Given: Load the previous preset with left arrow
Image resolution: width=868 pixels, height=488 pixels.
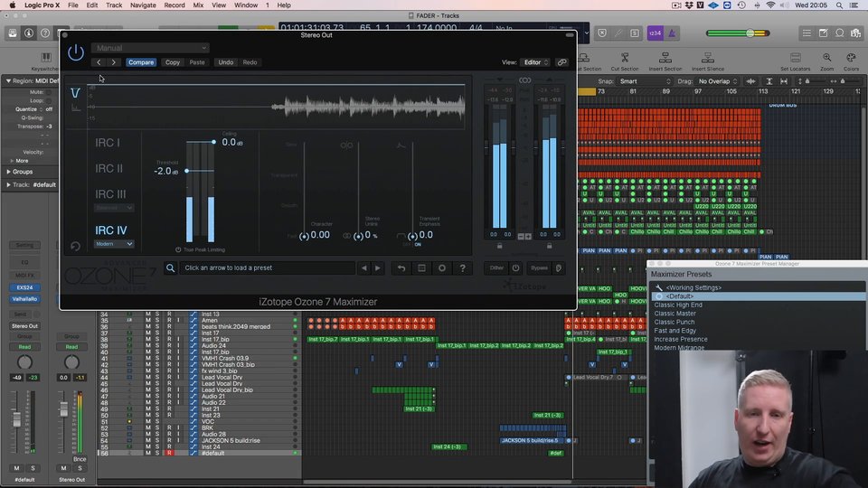Looking at the screenshot, I should tap(363, 267).
